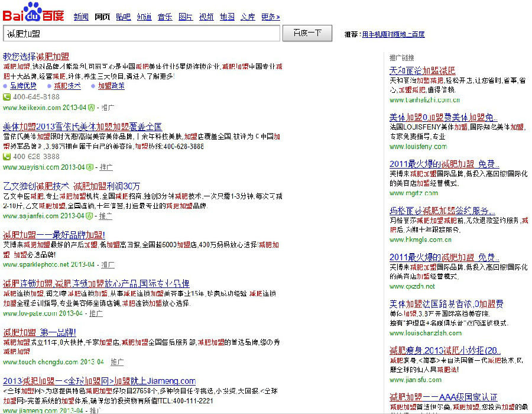Click the 加盟政策 sublink
The image size is (532, 414).
[111, 86]
